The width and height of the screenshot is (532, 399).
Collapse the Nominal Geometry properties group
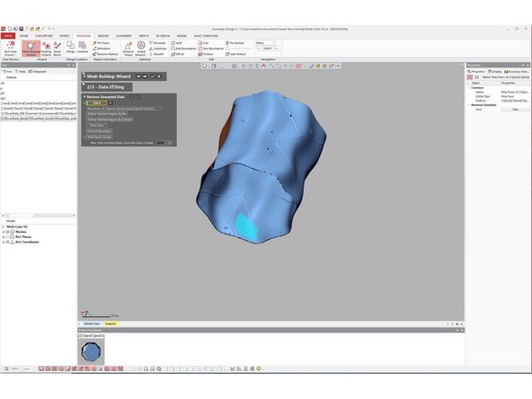[x=469, y=105]
